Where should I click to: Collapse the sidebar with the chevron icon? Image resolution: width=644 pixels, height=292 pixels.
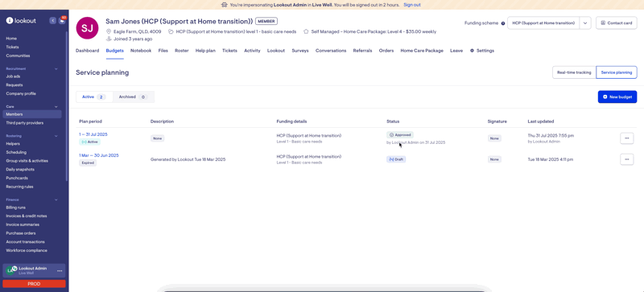52,21
